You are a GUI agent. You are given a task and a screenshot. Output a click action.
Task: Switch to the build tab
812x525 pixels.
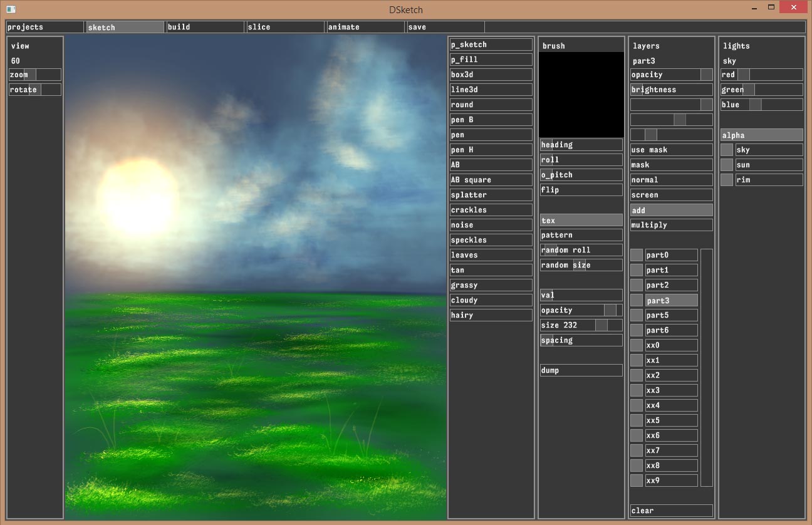click(x=204, y=27)
